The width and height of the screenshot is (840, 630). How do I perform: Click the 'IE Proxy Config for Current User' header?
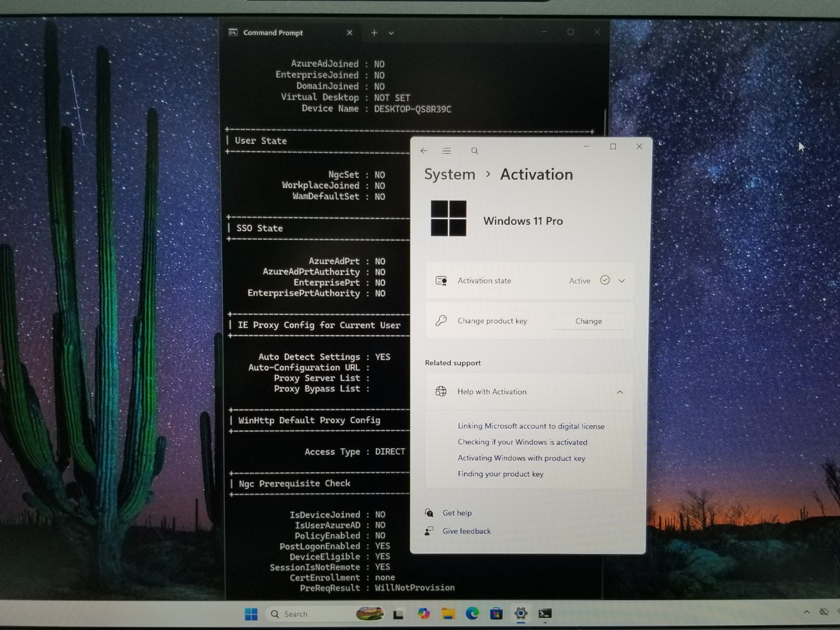319,325
